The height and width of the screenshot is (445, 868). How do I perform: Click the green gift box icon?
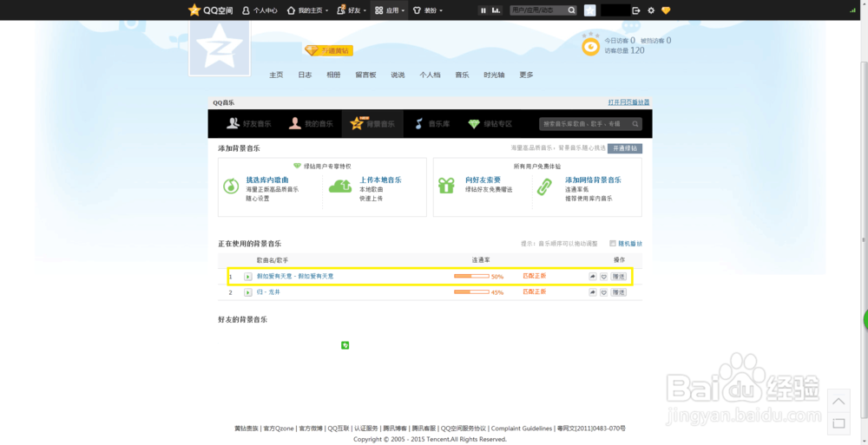(x=446, y=186)
